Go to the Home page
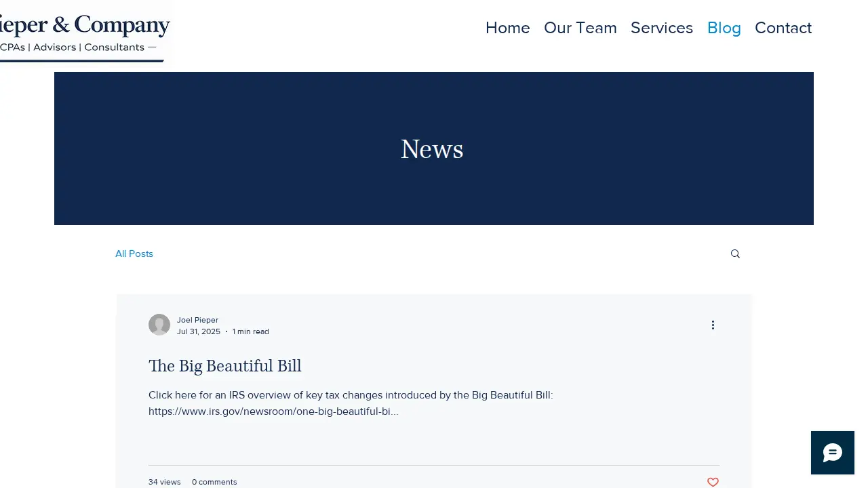Image resolution: width=868 pixels, height=488 pixels. click(x=508, y=28)
